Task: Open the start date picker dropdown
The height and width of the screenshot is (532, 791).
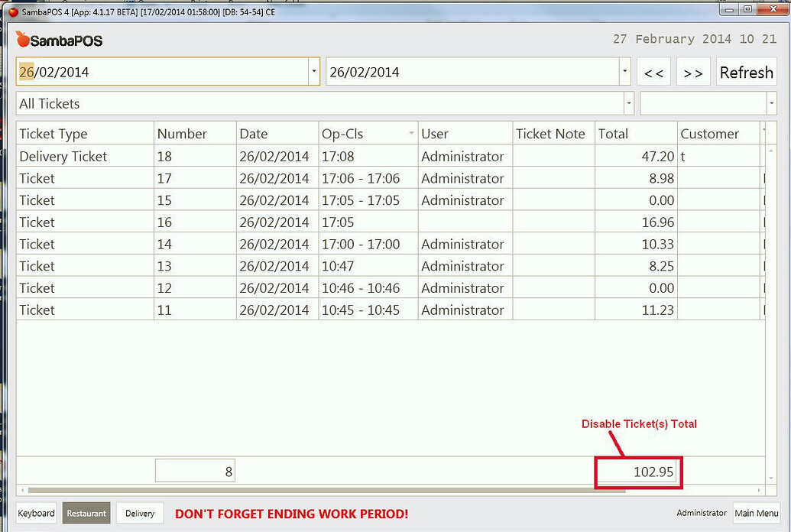Action: coord(313,70)
